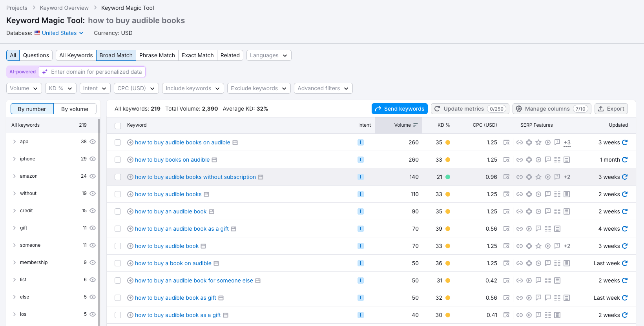The width and height of the screenshot is (644, 326).
Task: Check 'how to buy audible books on audible' row
Action: pos(118,142)
